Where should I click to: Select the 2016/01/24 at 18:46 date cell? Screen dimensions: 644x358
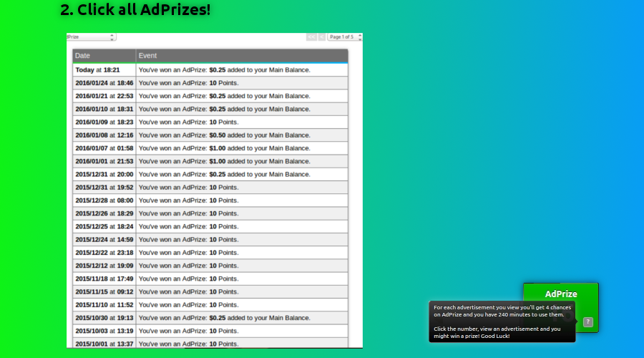coord(104,83)
